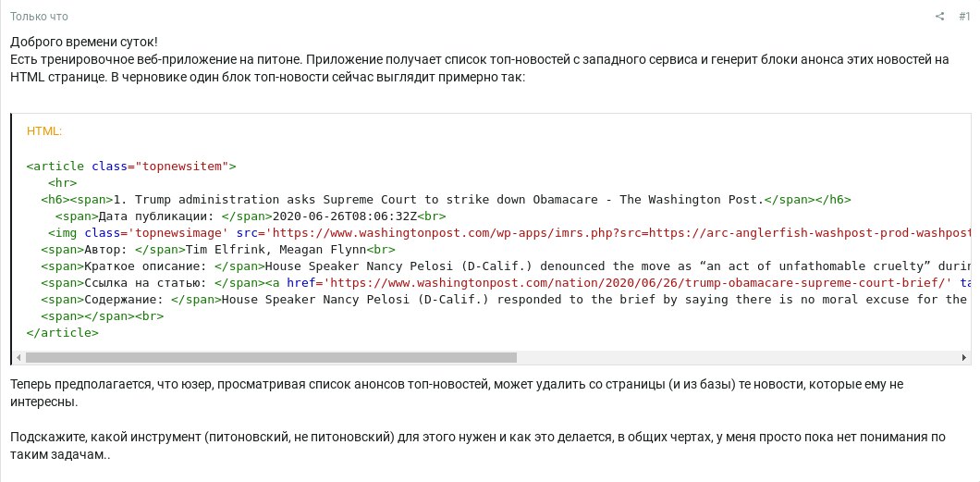Click the closing </article> tag line
Image resolution: width=980 pixels, height=482 pixels.
tap(63, 332)
